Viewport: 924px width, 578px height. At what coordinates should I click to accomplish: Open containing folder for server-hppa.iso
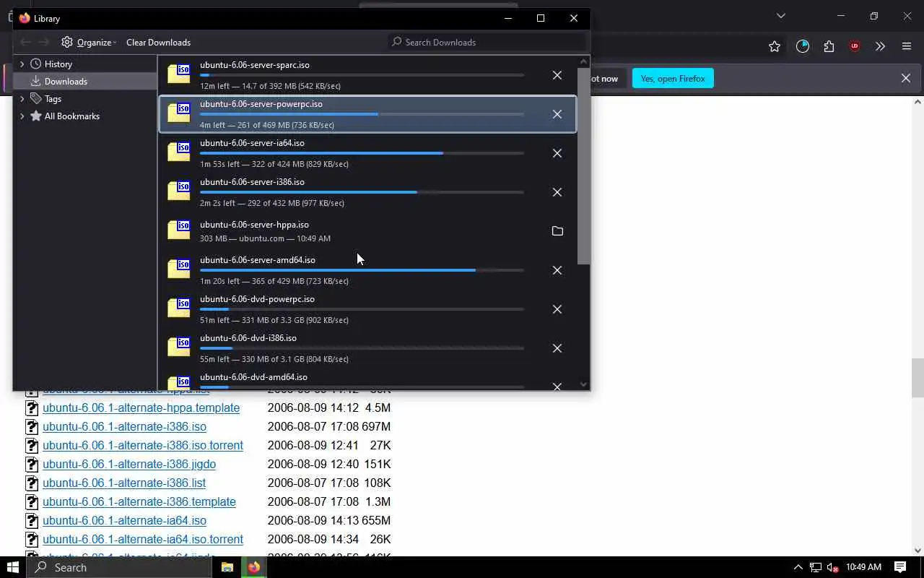click(x=557, y=231)
